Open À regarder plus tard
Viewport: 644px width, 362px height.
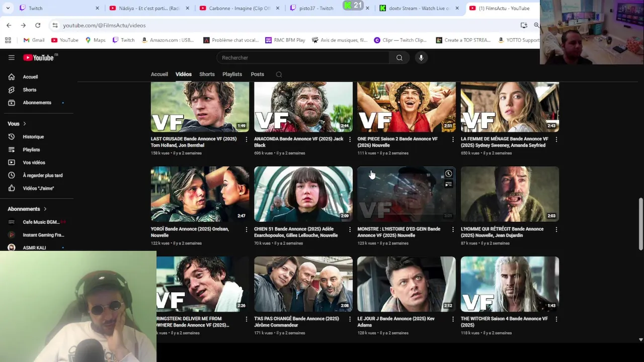42,175
